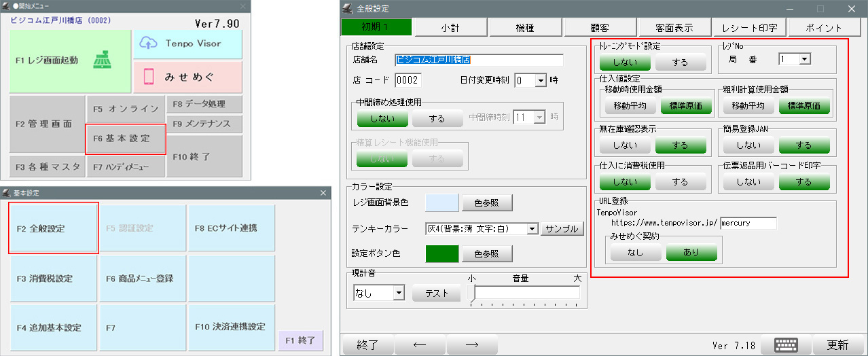
Task: Click F10 終了 in start menu
Action: tap(204, 156)
